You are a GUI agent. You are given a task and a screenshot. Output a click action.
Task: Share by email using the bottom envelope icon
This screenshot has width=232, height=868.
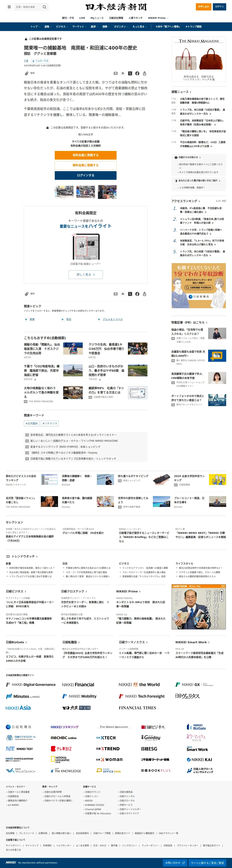(x=115, y=294)
